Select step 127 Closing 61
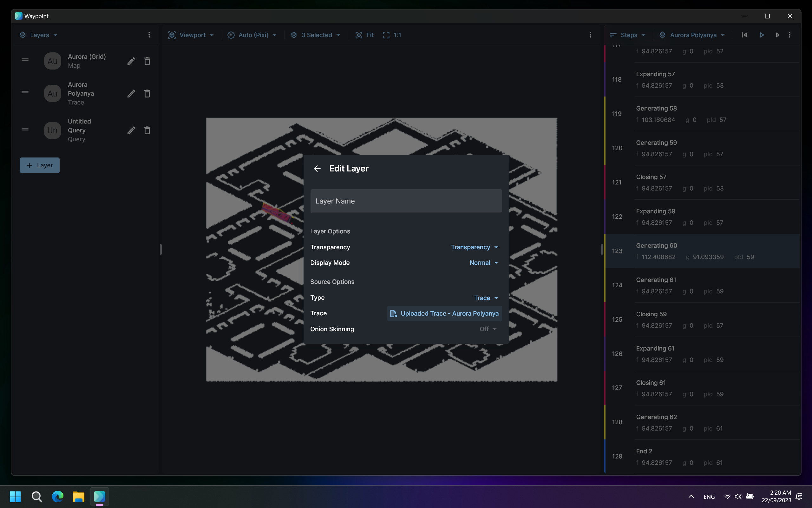 pyautogui.click(x=703, y=388)
